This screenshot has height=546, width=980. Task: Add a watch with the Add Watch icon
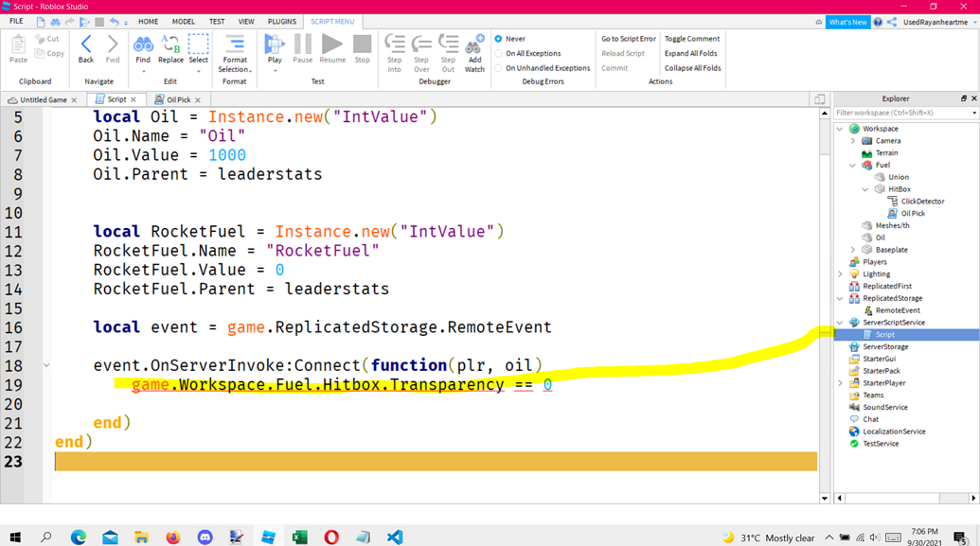click(x=474, y=47)
